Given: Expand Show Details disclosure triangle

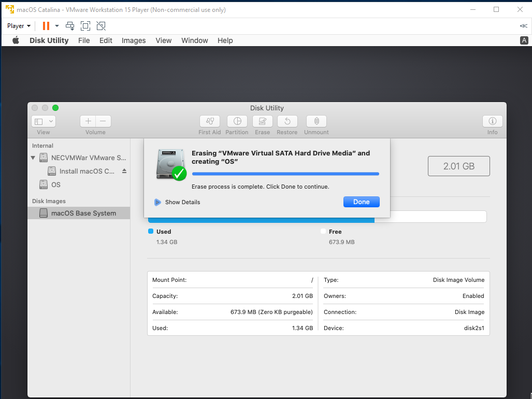Looking at the screenshot, I should [x=157, y=202].
